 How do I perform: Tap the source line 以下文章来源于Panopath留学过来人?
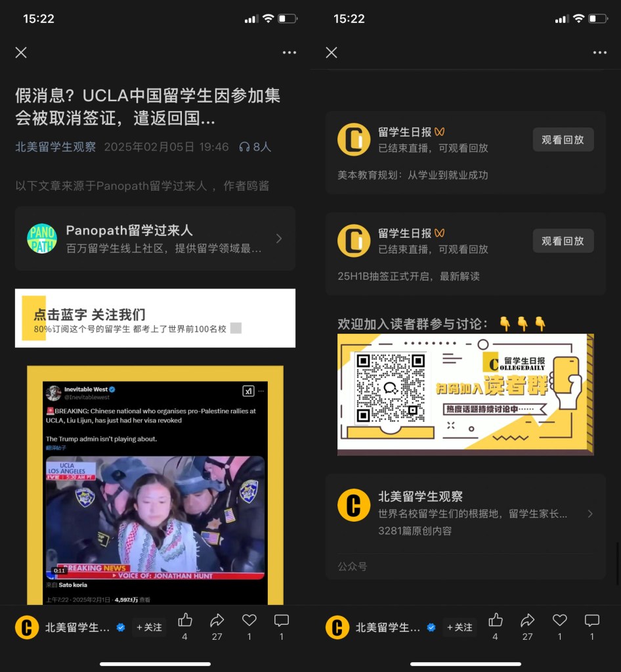click(x=142, y=185)
